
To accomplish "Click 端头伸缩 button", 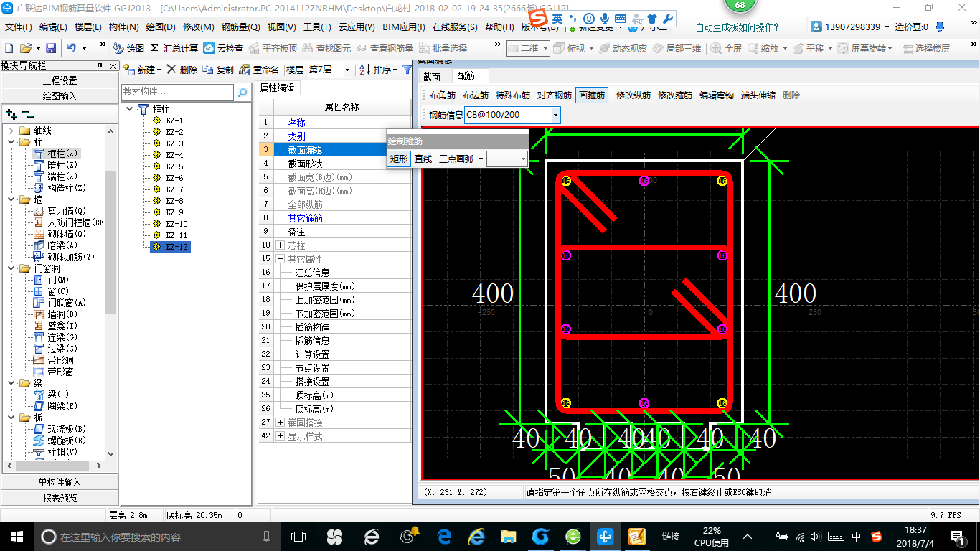I will tap(758, 95).
